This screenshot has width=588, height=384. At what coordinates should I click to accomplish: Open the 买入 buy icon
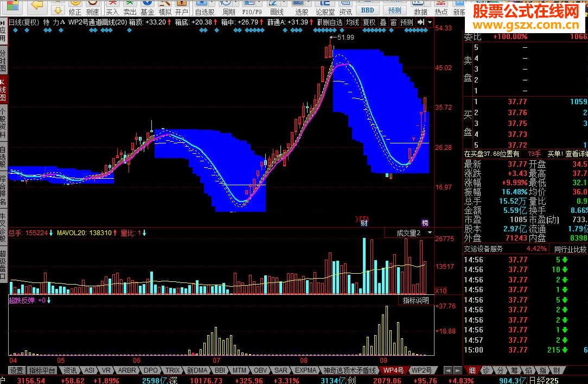click(x=112, y=8)
